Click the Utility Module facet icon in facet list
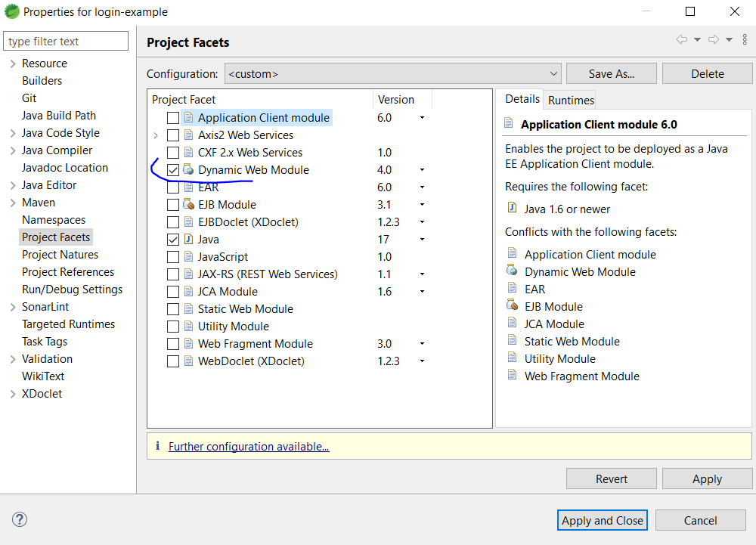This screenshot has width=756, height=545. [188, 326]
